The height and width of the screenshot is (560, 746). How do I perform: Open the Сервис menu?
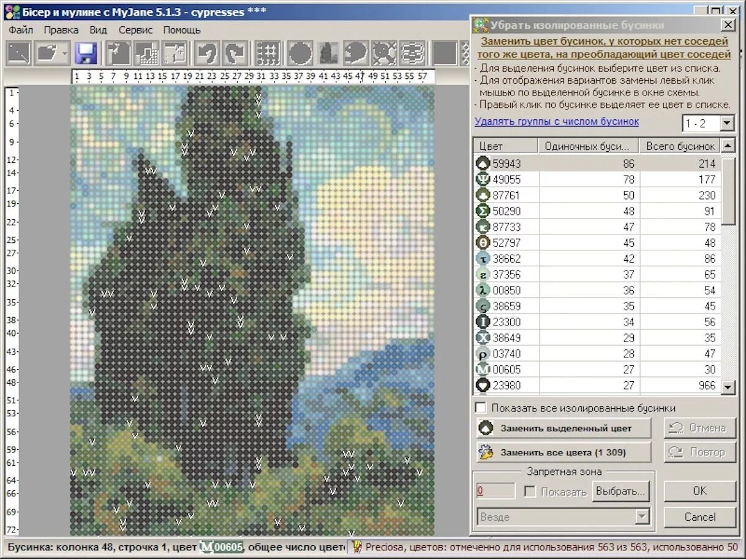tap(136, 30)
